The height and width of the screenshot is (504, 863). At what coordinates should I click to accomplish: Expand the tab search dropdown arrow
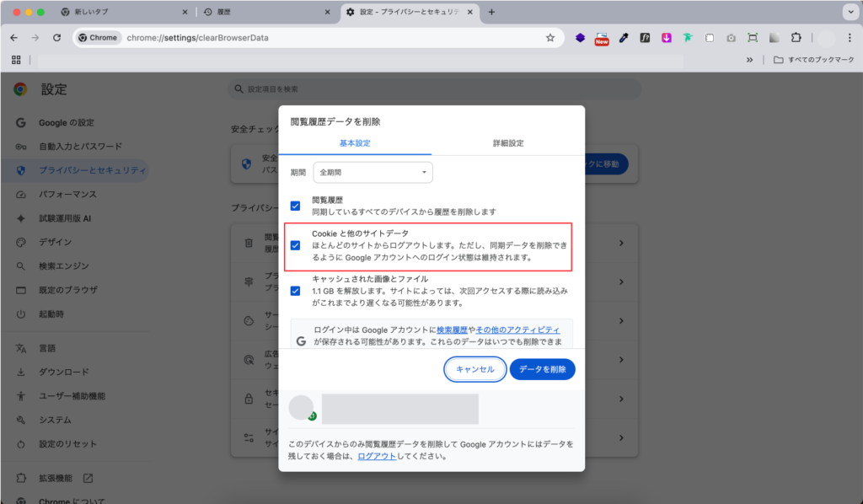point(849,12)
